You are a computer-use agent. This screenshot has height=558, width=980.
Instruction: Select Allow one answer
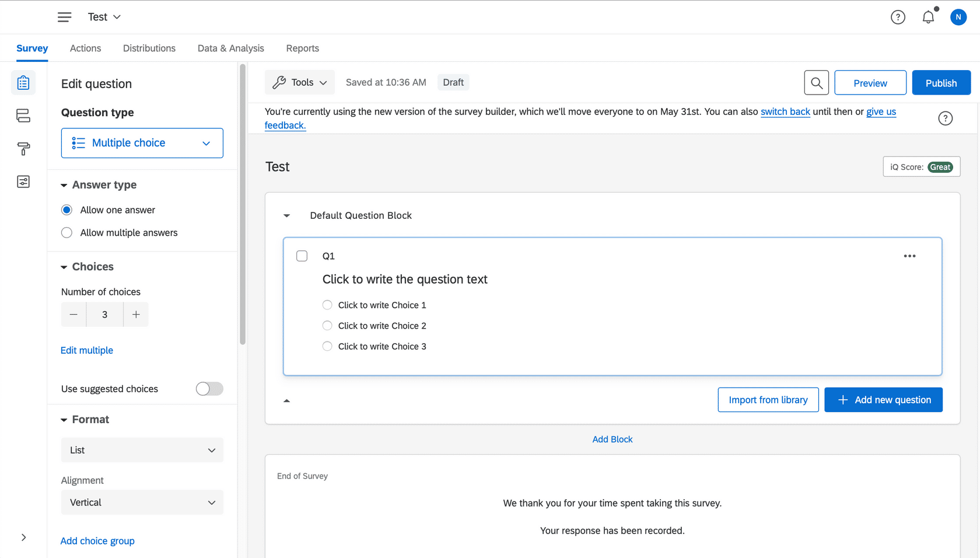point(67,210)
